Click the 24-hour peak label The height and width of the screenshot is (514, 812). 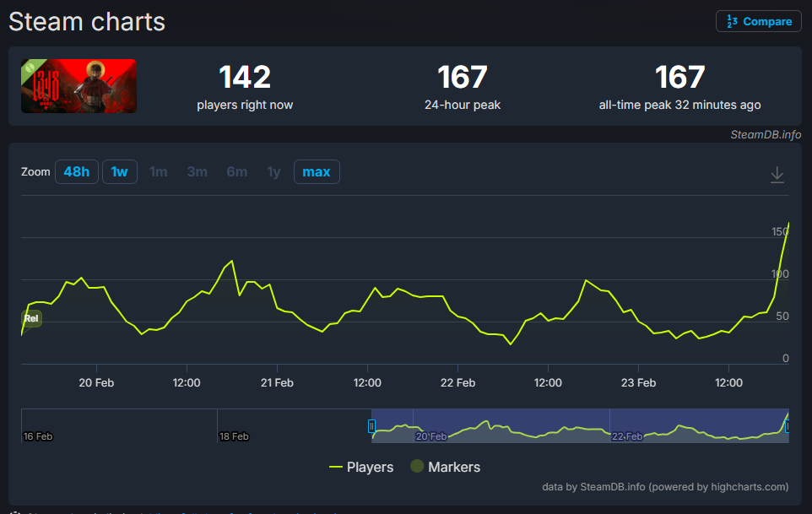pos(463,105)
